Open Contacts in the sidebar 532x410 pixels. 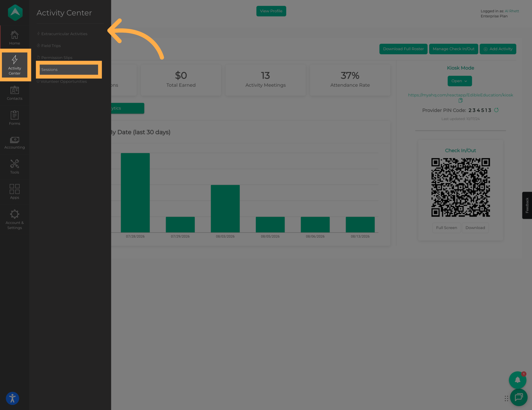(x=15, y=93)
